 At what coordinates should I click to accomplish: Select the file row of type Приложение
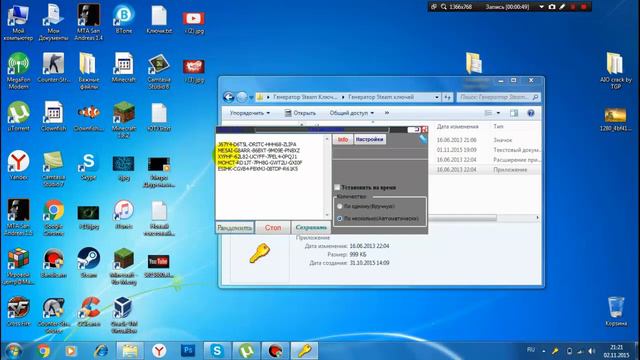click(486, 169)
